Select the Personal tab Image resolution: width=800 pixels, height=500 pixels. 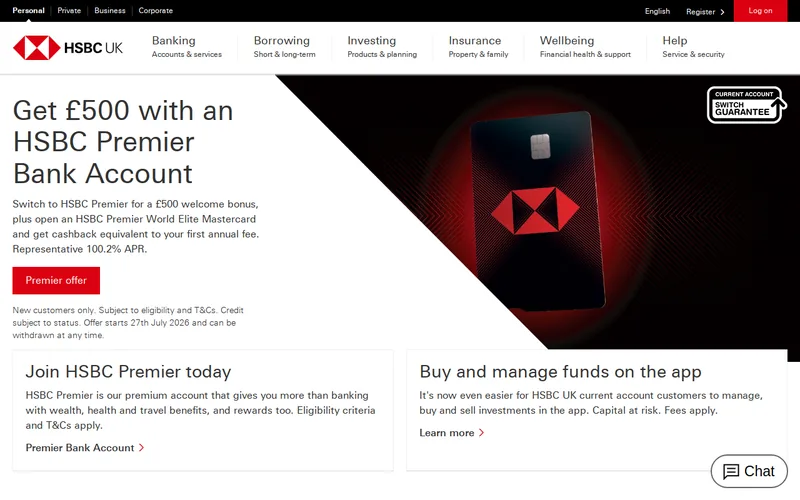click(x=29, y=10)
